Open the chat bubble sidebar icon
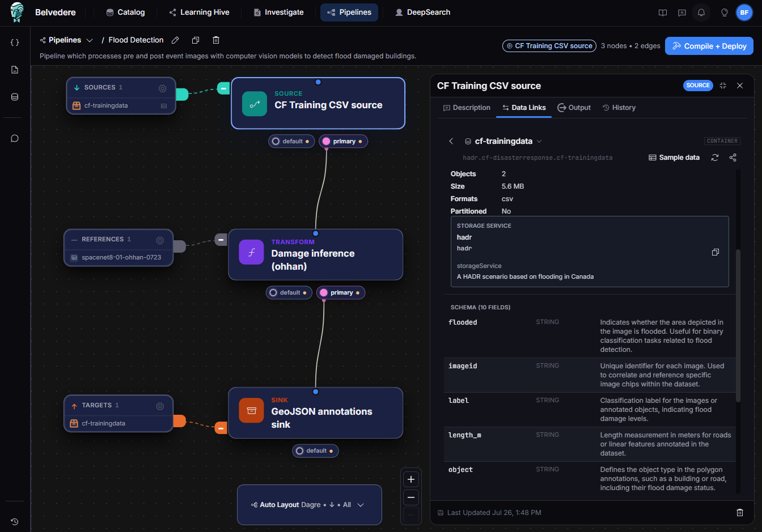Image resolution: width=762 pixels, height=532 pixels. point(15,138)
